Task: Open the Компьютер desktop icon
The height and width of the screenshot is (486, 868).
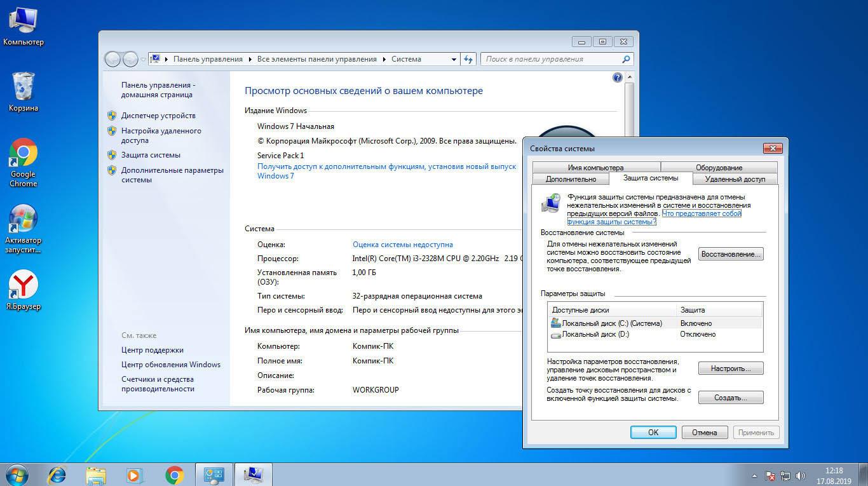Action: (x=24, y=27)
